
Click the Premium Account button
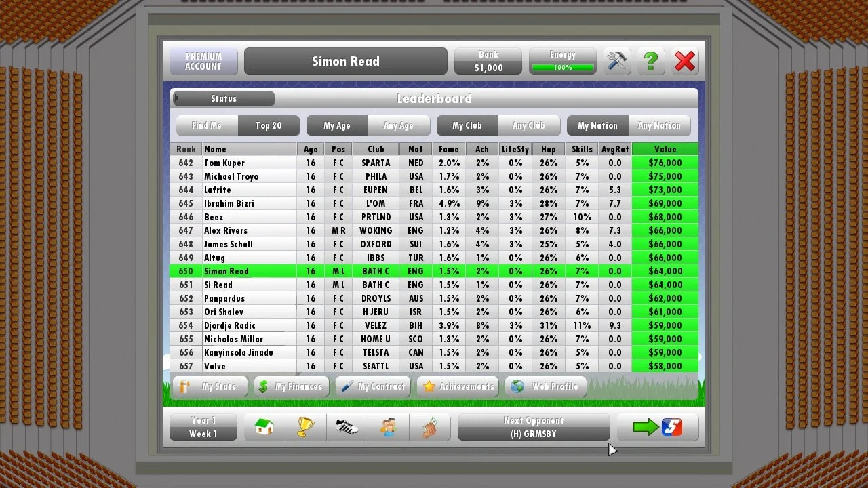[203, 61]
